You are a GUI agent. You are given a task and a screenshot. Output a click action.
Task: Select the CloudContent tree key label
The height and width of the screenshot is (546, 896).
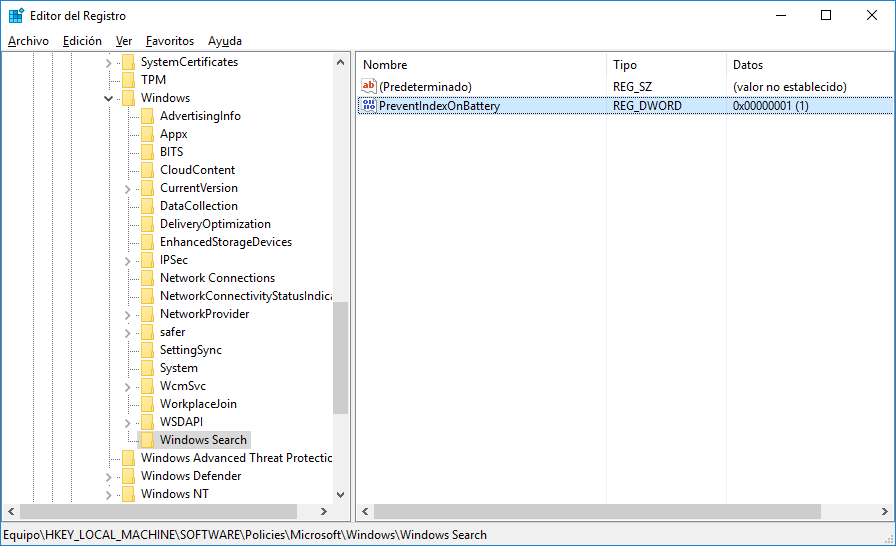click(198, 170)
